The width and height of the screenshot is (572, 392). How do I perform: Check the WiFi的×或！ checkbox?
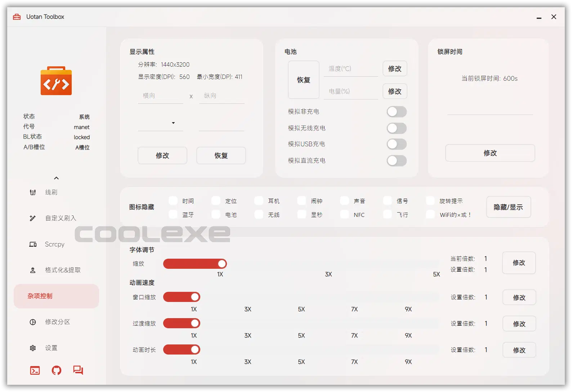pos(430,214)
